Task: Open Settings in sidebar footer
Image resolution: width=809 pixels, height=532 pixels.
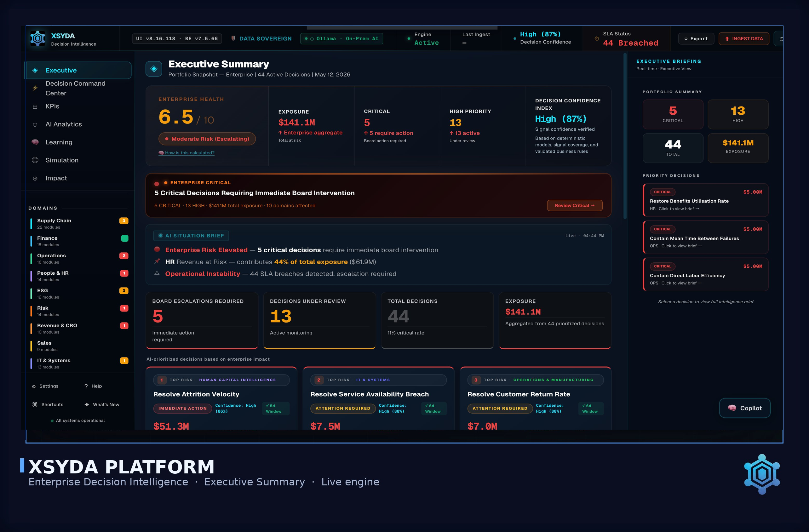Action: click(x=45, y=386)
